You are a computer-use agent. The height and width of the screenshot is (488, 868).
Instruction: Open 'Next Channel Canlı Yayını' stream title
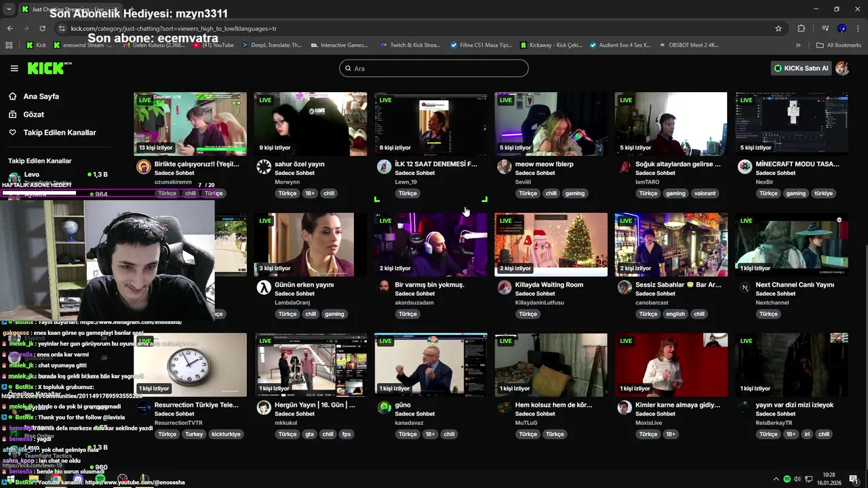tap(795, 285)
